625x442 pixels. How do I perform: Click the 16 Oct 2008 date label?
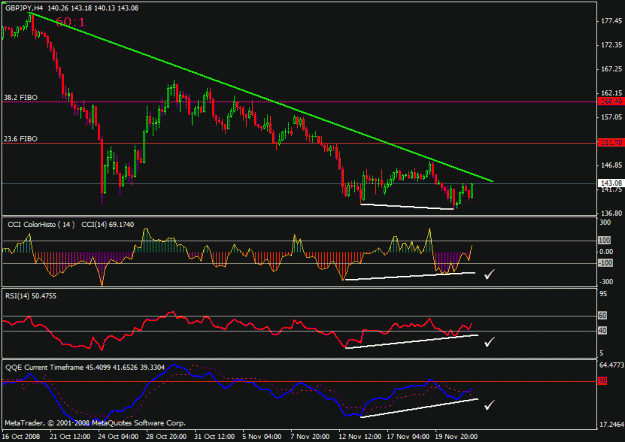(x=22, y=436)
